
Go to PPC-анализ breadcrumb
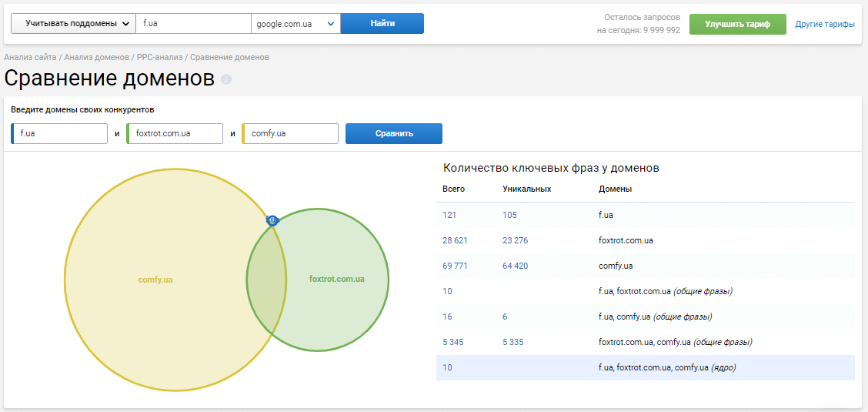159,57
